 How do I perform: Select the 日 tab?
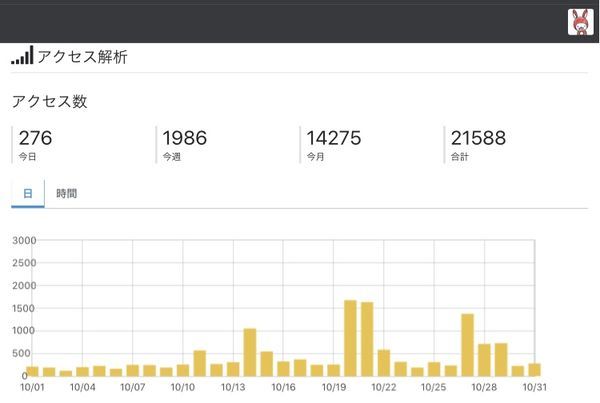28,193
